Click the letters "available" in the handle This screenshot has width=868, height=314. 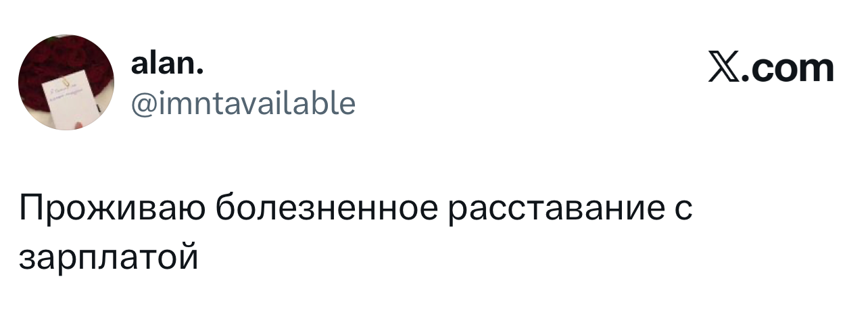(x=297, y=104)
